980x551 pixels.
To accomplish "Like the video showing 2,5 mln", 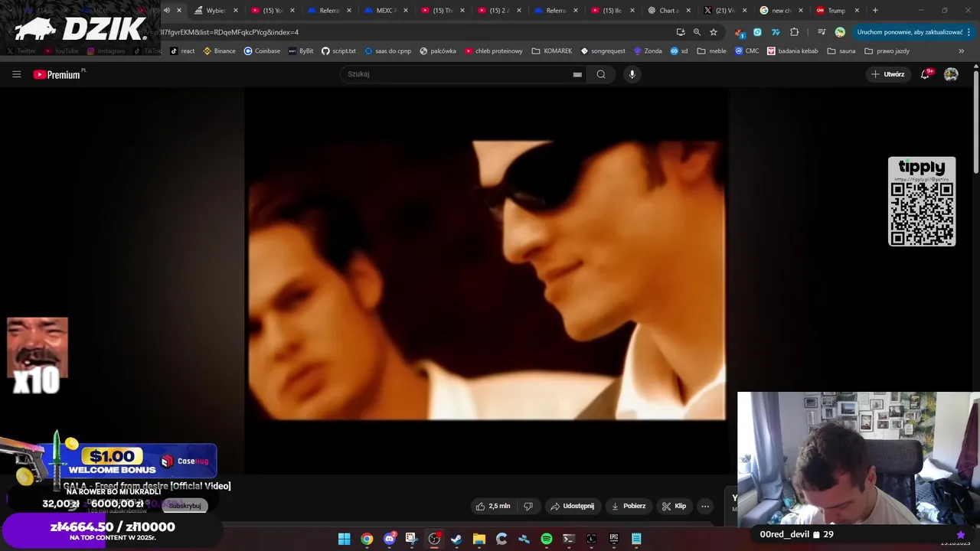I will (492, 506).
